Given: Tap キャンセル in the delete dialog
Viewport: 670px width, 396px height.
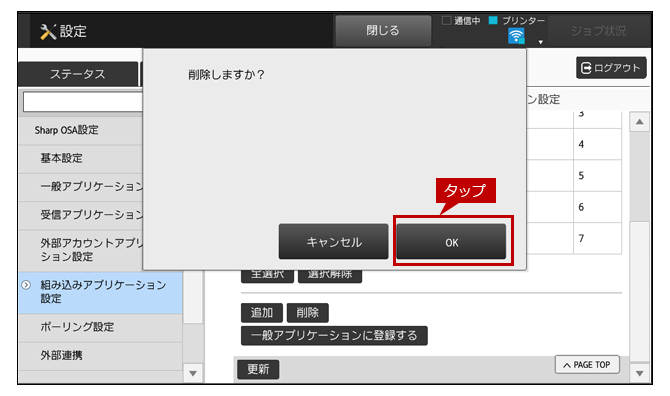Looking at the screenshot, I should point(333,242).
